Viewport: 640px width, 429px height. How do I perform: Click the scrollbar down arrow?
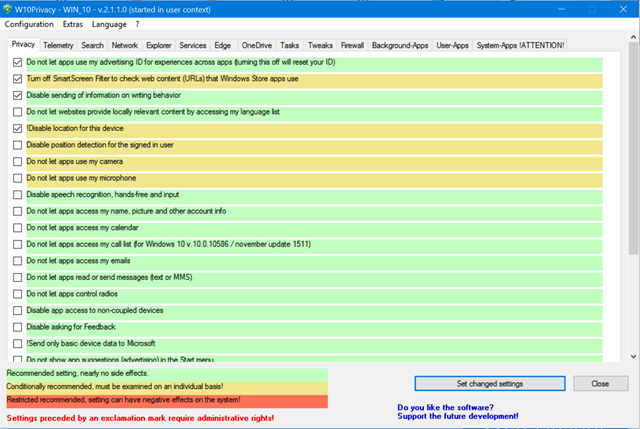click(633, 356)
